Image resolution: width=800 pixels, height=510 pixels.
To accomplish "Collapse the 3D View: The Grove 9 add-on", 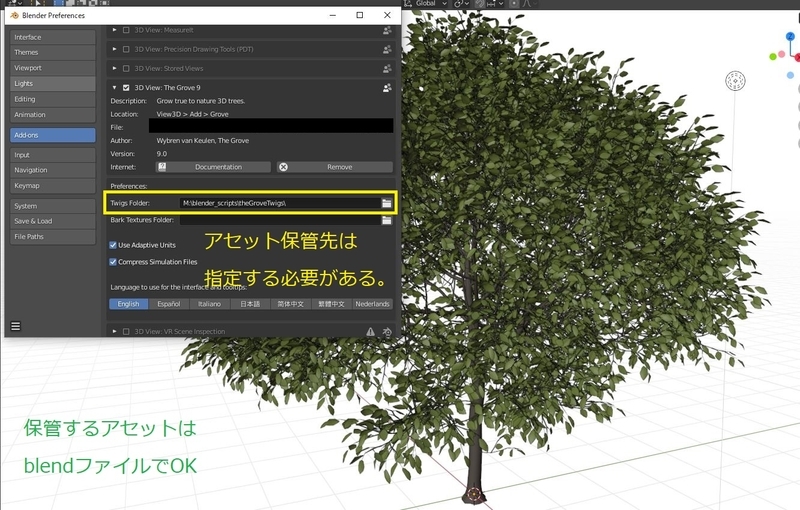I will click(x=114, y=88).
